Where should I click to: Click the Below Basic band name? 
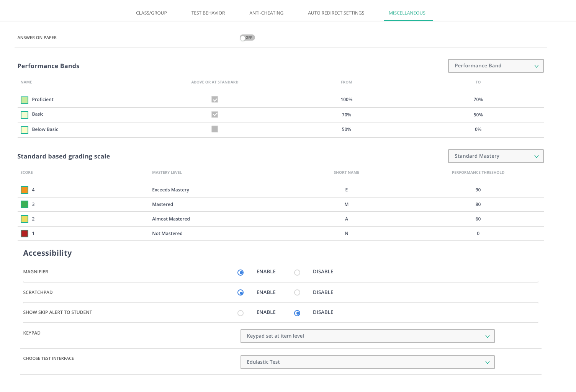[x=45, y=129]
